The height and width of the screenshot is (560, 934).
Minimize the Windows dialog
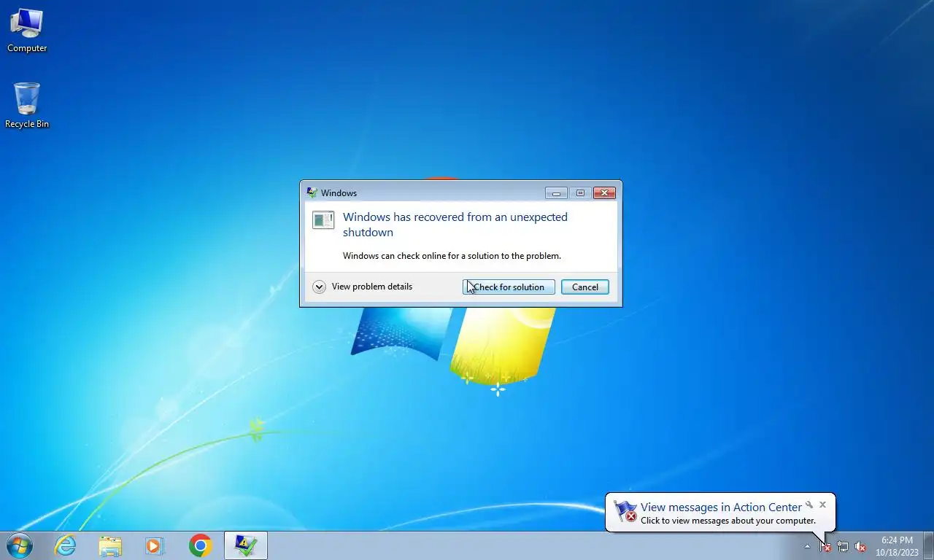[556, 193]
